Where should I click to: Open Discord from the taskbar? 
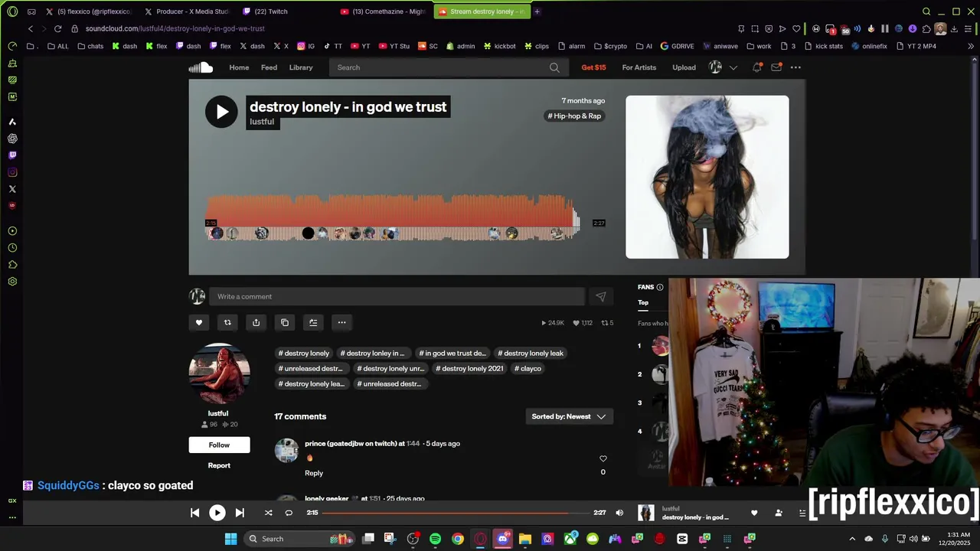tap(503, 539)
